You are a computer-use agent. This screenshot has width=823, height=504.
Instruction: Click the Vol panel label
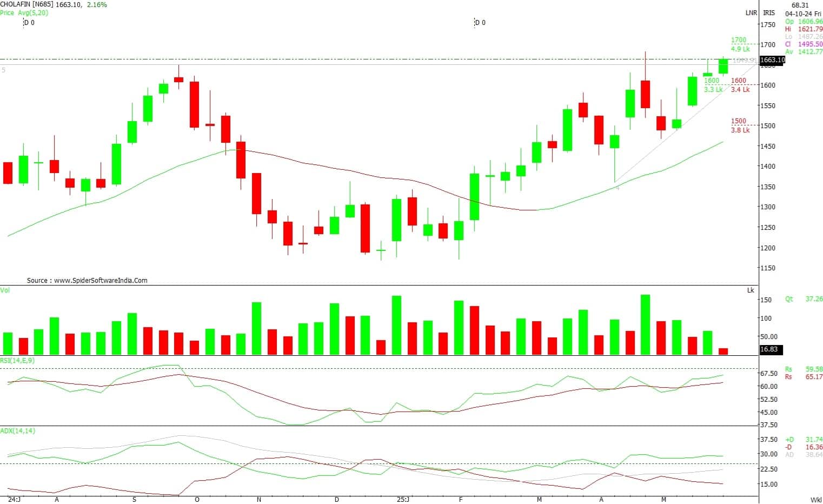coord(5,290)
